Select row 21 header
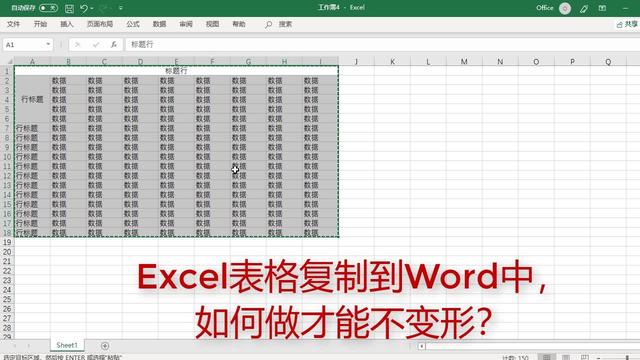The image size is (640, 360). tap(7, 261)
